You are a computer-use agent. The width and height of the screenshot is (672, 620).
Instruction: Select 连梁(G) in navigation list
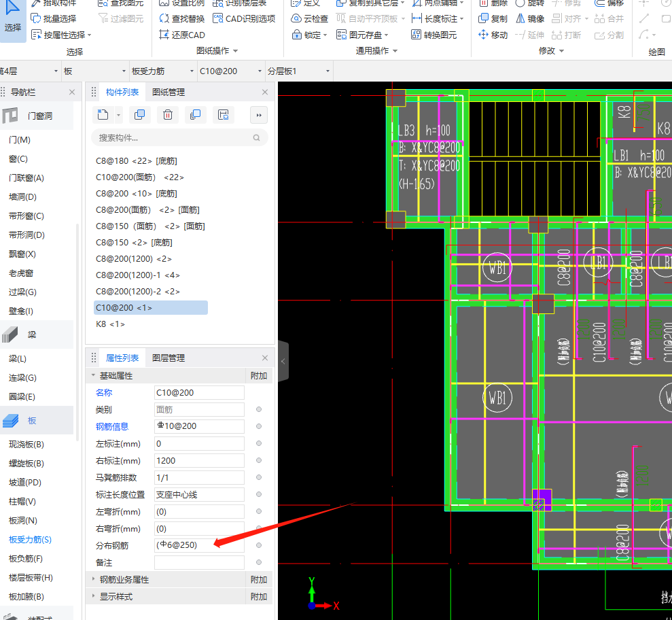point(22,378)
